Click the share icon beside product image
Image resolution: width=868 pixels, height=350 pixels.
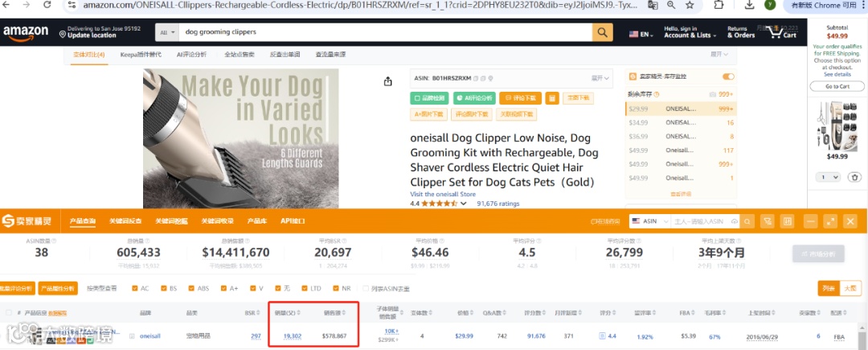tap(388, 81)
